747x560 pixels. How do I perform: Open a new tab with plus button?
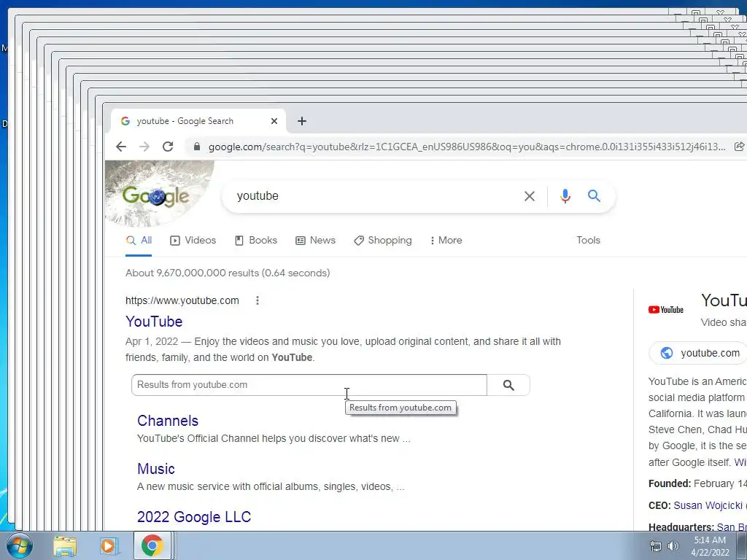point(301,121)
